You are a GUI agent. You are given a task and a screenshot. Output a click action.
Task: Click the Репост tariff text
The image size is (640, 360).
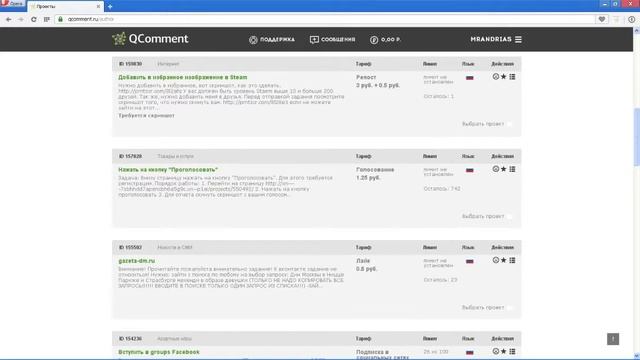(366, 77)
